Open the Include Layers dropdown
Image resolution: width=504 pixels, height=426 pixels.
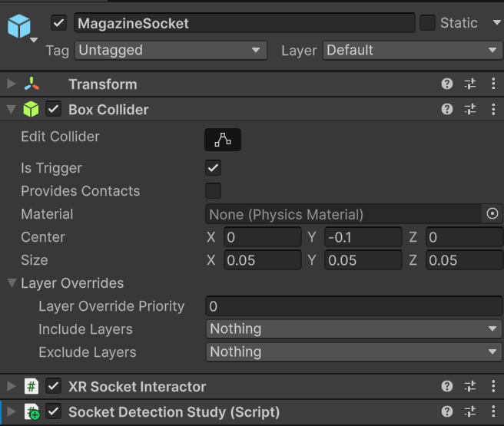353,329
